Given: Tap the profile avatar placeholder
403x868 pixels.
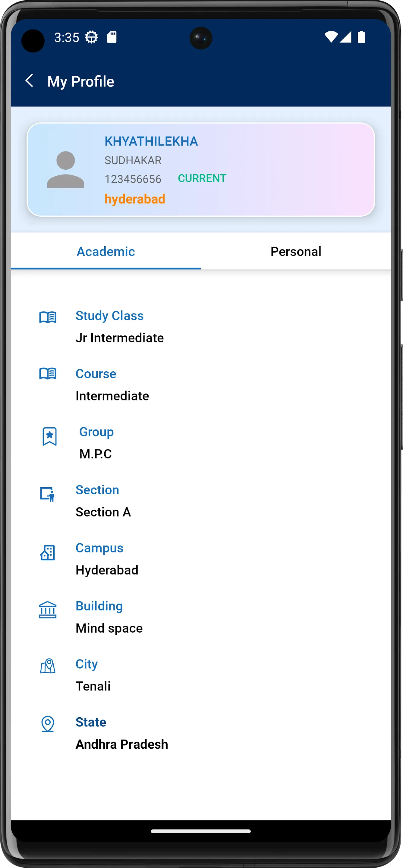Looking at the screenshot, I should click(66, 170).
